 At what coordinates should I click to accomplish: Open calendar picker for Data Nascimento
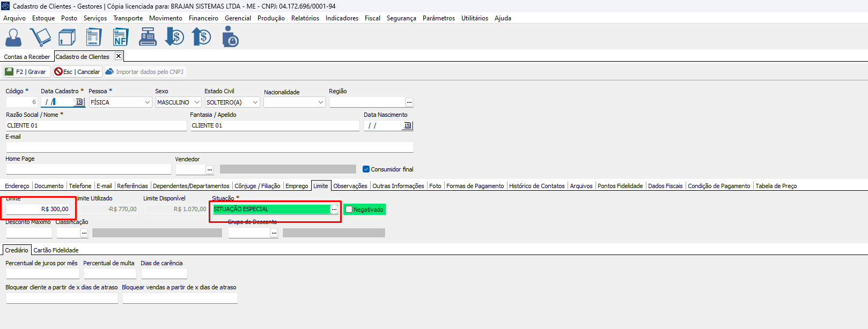[408, 125]
